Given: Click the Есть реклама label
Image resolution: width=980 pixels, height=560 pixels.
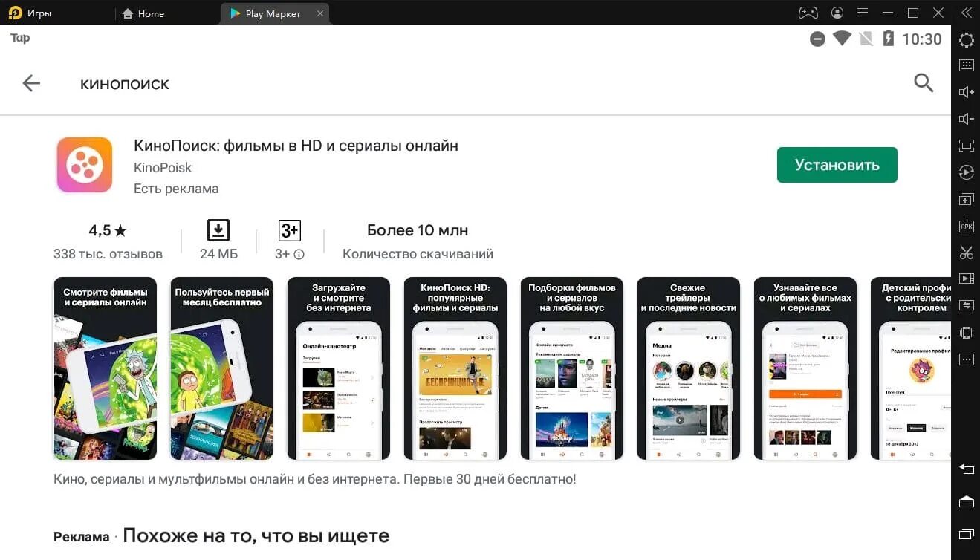Looking at the screenshot, I should coord(176,189).
